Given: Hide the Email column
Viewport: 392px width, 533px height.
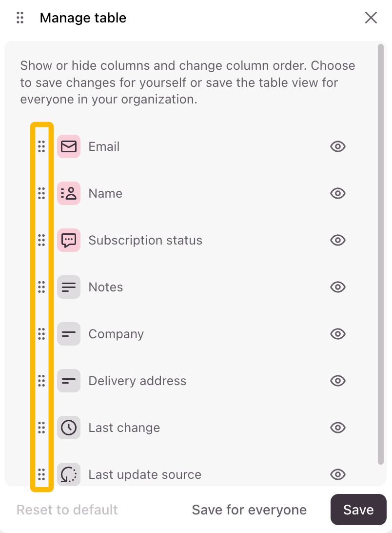Looking at the screenshot, I should pos(338,146).
